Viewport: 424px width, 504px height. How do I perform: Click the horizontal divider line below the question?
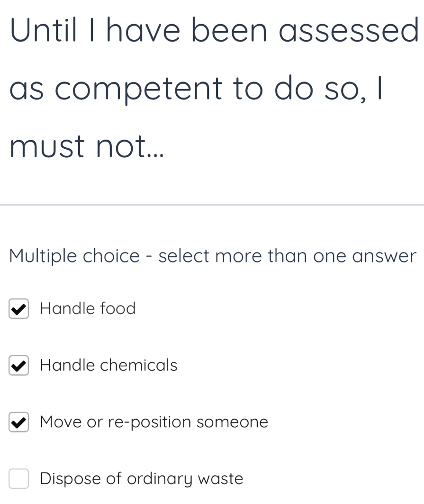pyautogui.click(x=212, y=205)
